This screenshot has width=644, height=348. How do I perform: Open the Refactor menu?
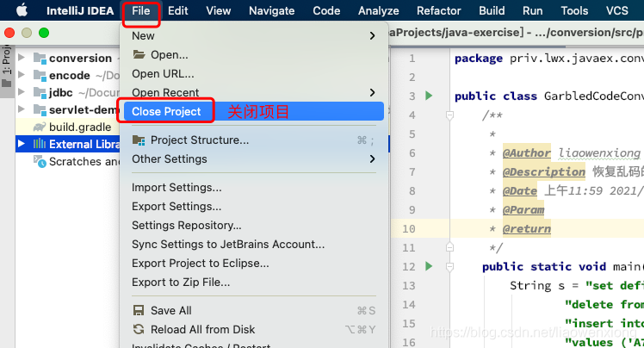pyautogui.click(x=438, y=10)
